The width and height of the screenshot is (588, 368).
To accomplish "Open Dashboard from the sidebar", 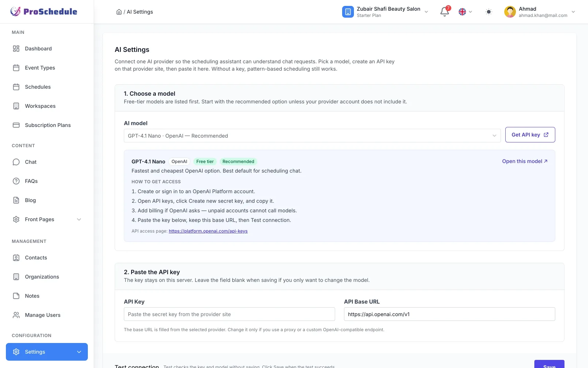I will click(47, 49).
